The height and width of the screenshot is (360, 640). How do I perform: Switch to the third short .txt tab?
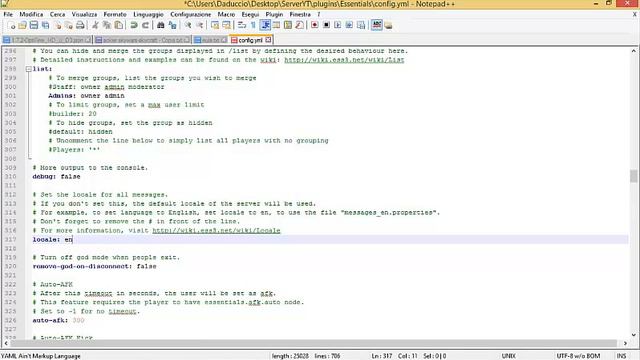click(x=210, y=40)
